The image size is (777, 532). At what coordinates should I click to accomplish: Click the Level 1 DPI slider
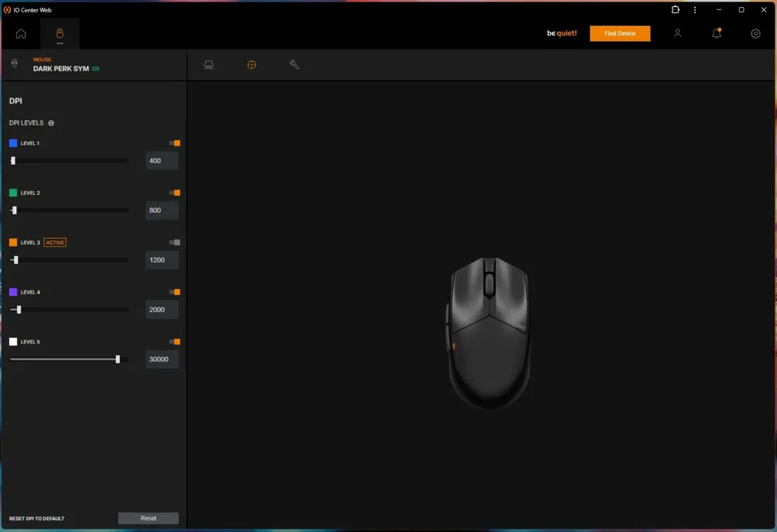(x=69, y=161)
